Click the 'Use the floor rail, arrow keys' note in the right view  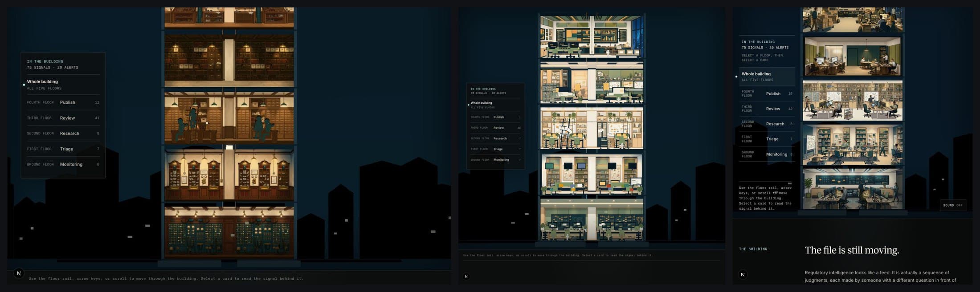click(765, 198)
